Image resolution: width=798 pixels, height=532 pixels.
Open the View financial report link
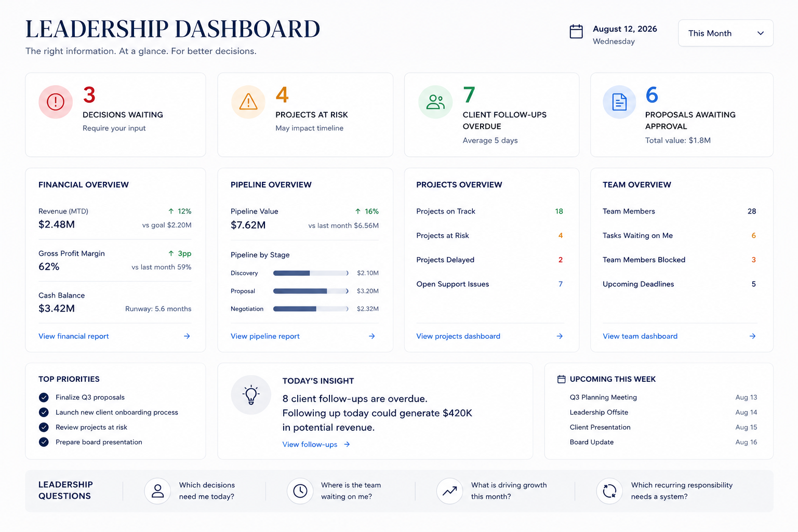[x=74, y=336]
